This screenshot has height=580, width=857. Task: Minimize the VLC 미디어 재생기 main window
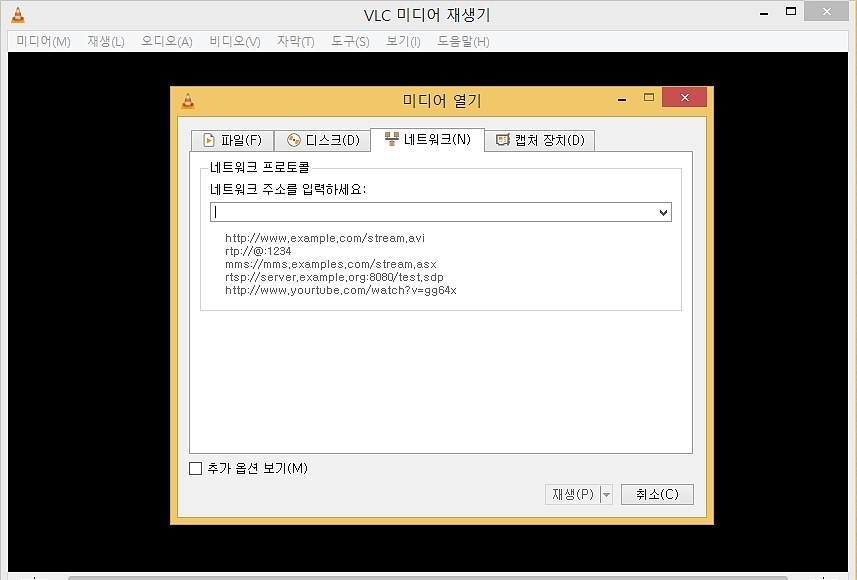764,13
